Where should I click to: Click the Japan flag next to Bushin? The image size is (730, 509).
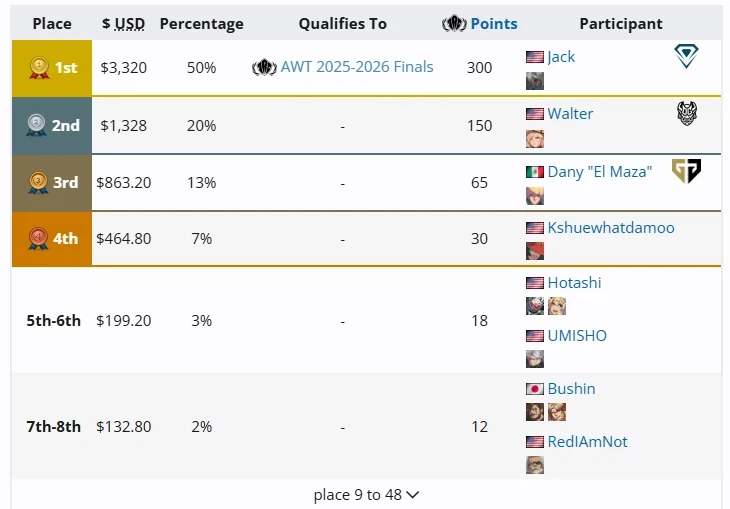[535, 389]
